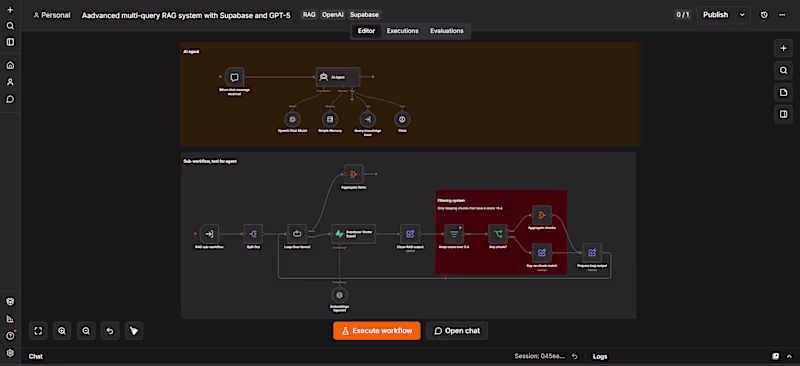Zoom out of the canvas
The width and height of the screenshot is (800, 366).
pos(86,331)
